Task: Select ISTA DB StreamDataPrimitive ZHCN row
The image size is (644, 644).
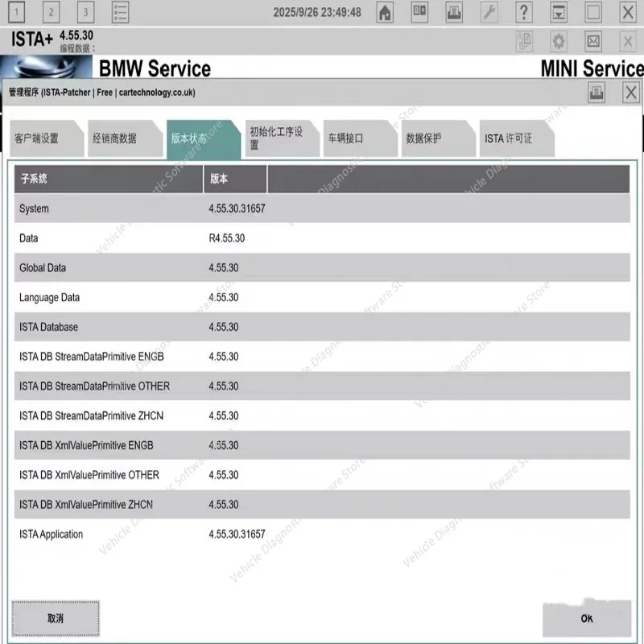Action: tap(322, 415)
